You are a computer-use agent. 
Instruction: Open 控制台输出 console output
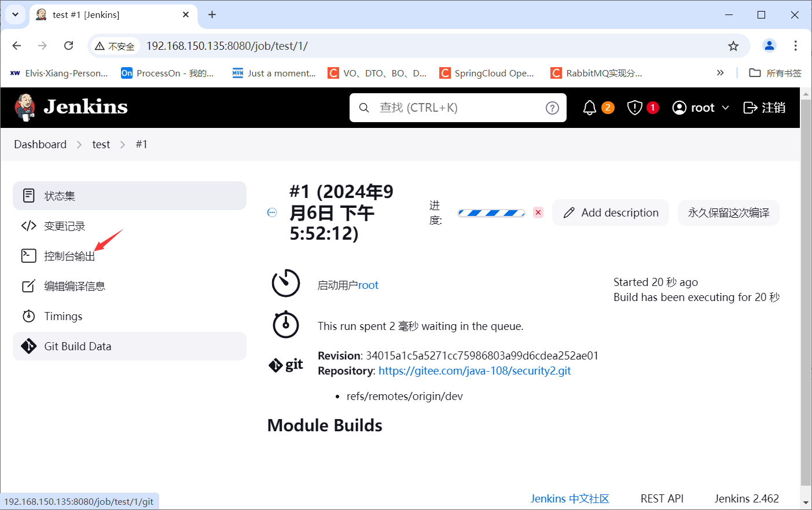click(x=130, y=256)
